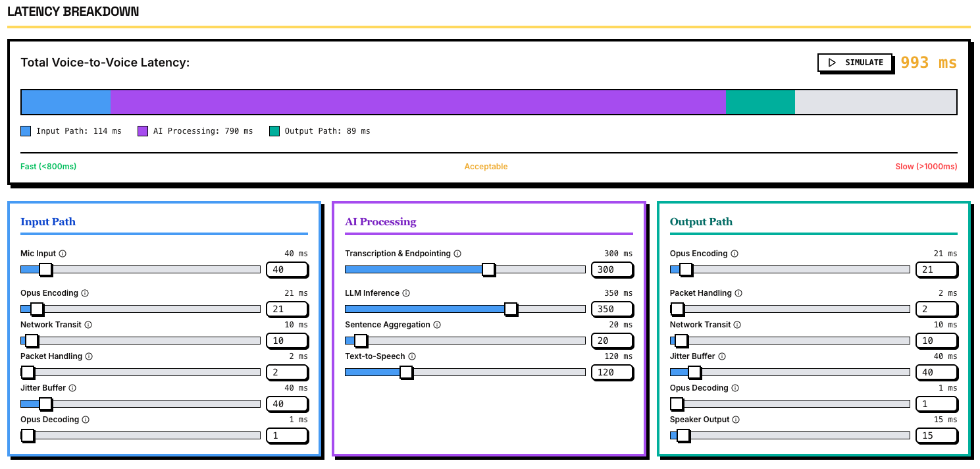Click the Simulate button

click(855, 63)
